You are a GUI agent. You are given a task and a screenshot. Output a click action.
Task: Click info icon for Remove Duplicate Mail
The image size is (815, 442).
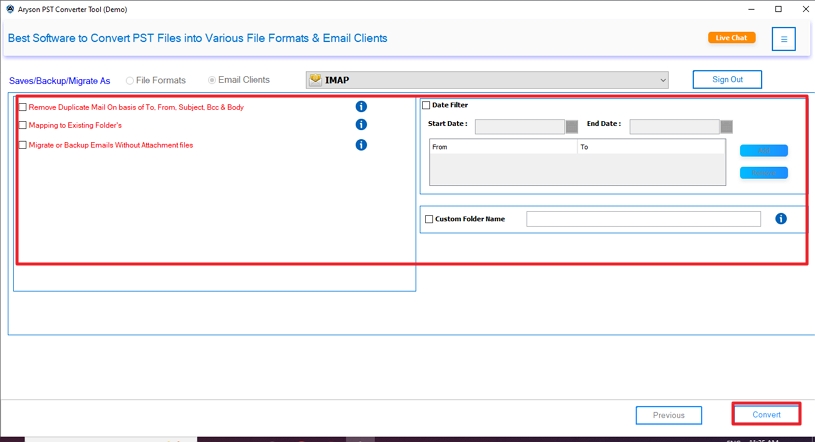pos(361,107)
